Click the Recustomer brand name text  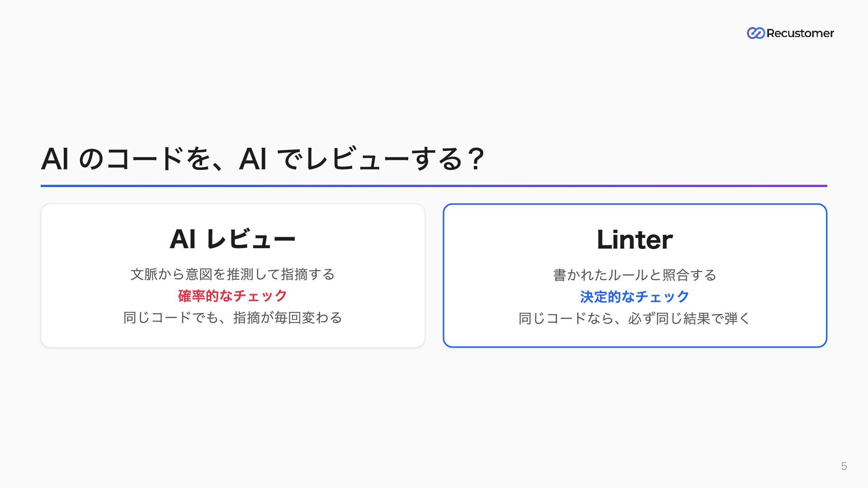tap(800, 33)
